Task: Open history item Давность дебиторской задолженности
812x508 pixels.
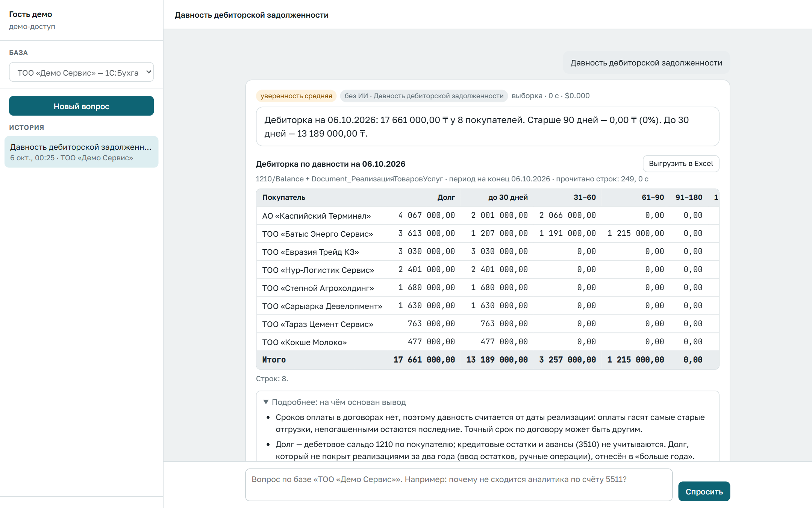Action: pos(81,152)
